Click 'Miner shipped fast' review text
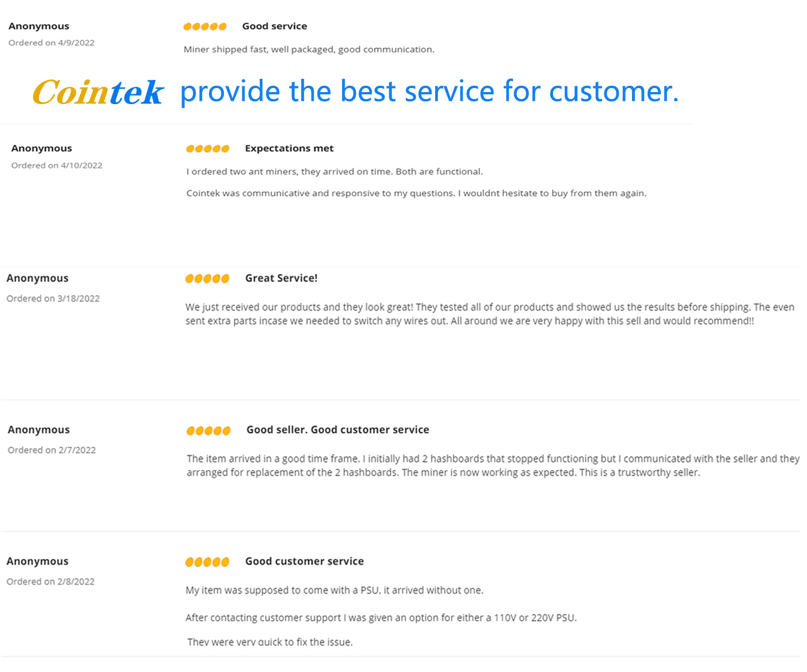807x672 pixels. 309,49
